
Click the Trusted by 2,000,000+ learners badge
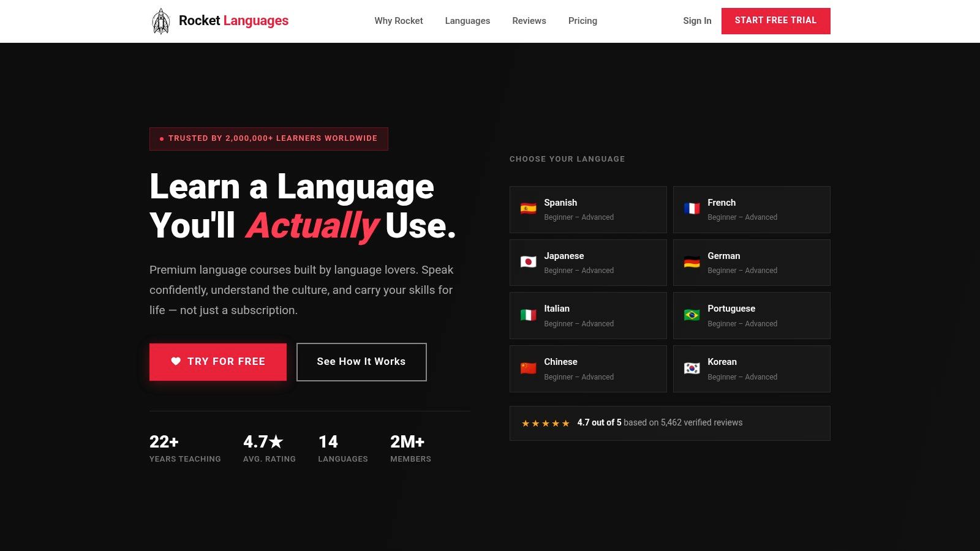pos(269,139)
